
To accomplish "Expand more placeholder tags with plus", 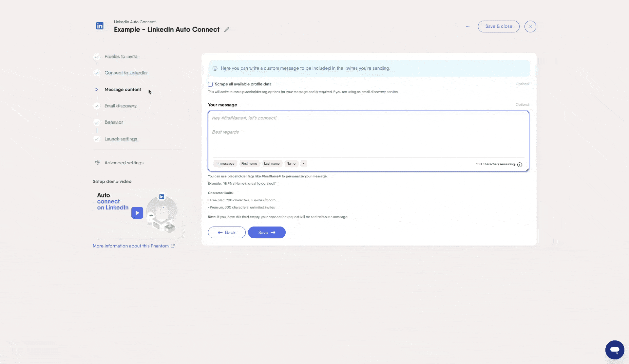I will click(x=303, y=163).
